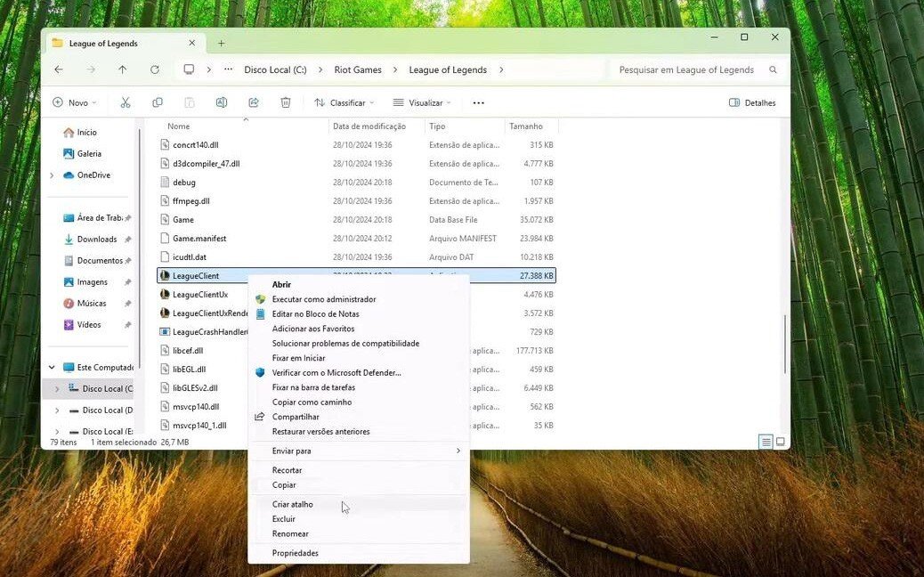Expand the Disco Local (C:) tree node

click(x=57, y=389)
